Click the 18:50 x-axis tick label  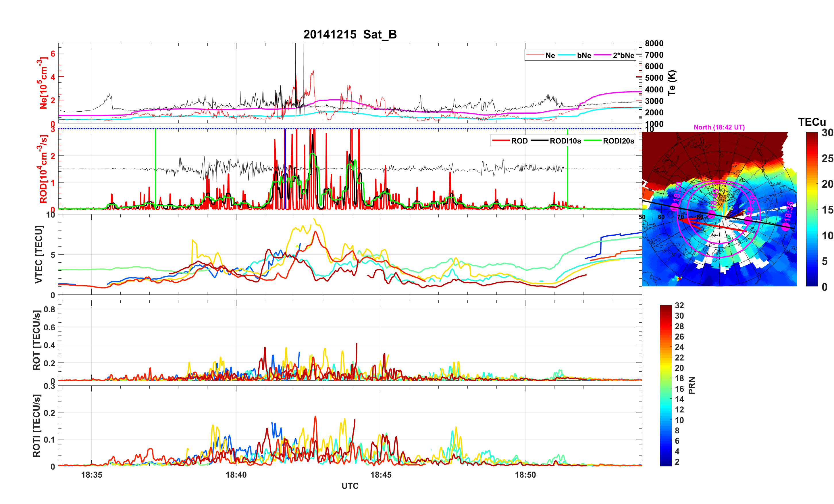pyautogui.click(x=525, y=474)
